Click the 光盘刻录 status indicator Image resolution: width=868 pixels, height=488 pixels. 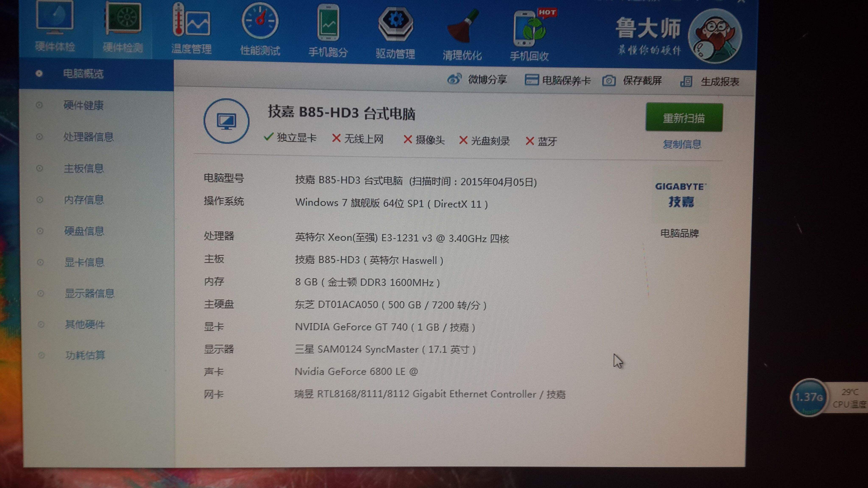tap(485, 140)
